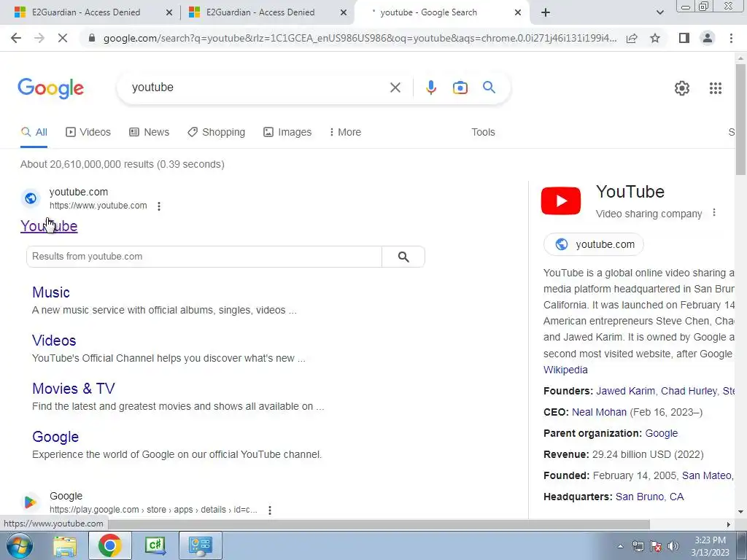Image resolution: width=747 pixels, height=560 pixels.
Task: Close the second E2Guardian tab
Action: [343, 13]
